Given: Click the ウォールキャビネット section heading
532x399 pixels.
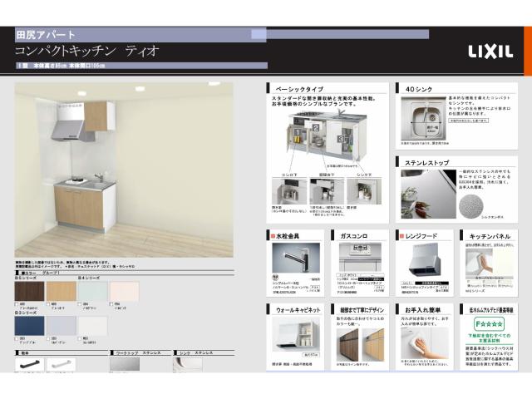Looking at the screenshot, I should (x=298, y=310).
